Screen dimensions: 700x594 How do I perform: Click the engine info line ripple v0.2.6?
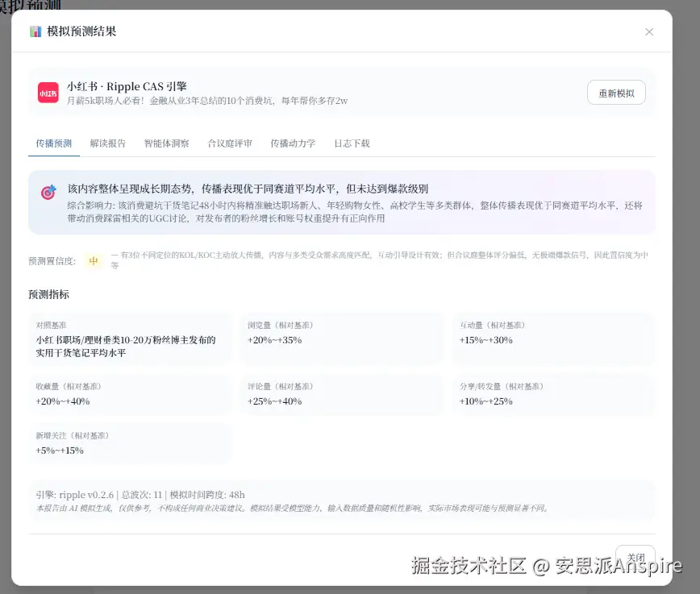point(140,495)
